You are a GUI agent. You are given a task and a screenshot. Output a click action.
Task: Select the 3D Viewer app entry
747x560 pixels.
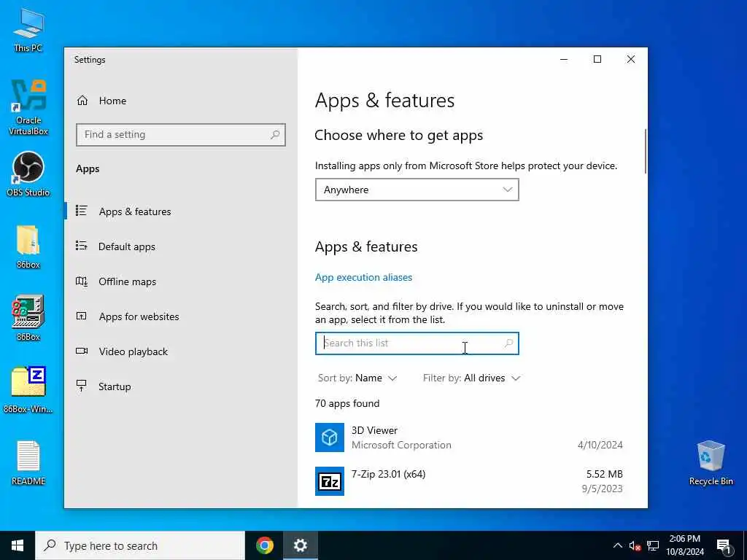469,437
